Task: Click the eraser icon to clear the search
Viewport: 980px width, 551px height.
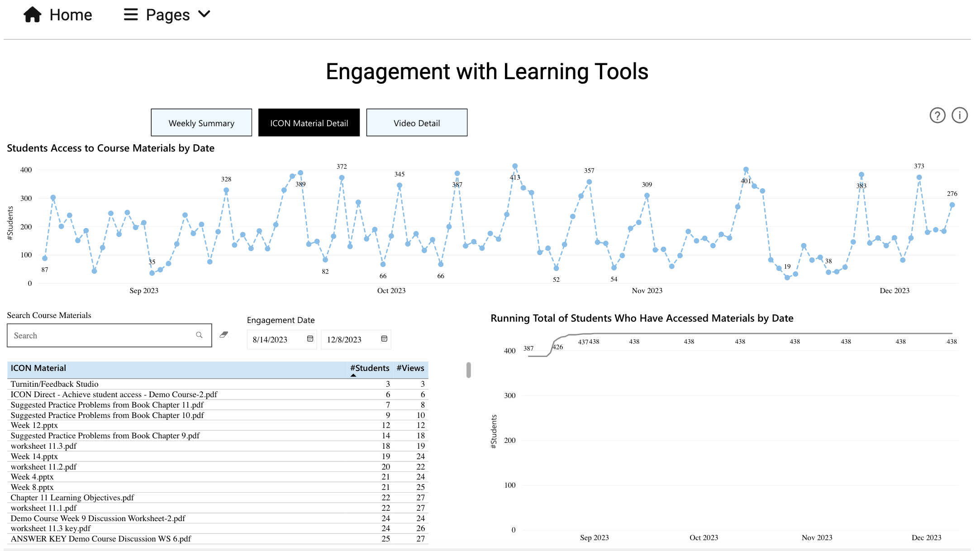Action: 224,334
